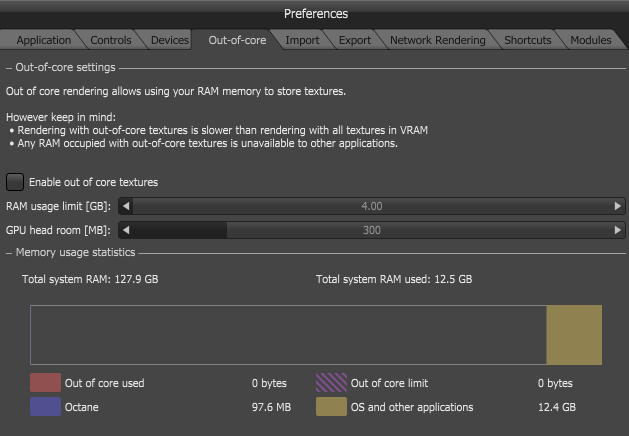Go to the Export tab
Viewport: 629px width, 436px height.
click(355, 40)
